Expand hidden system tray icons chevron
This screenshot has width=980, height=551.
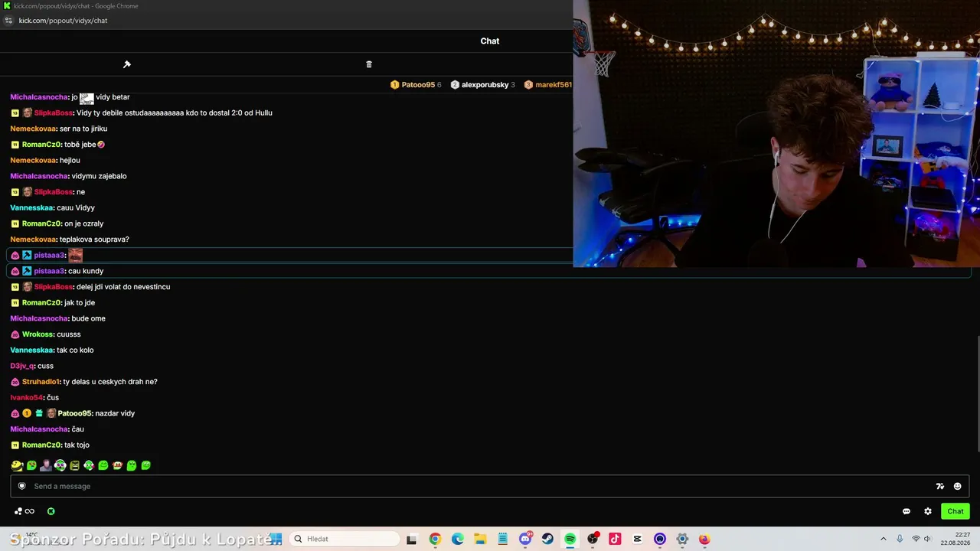883,539
